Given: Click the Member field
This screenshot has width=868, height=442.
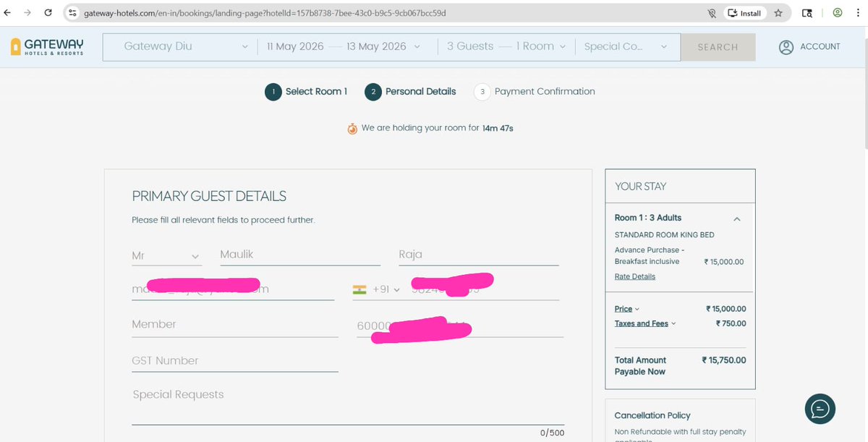Looking at the screenshot, I should pyautogui.click(x=235, y=325).
